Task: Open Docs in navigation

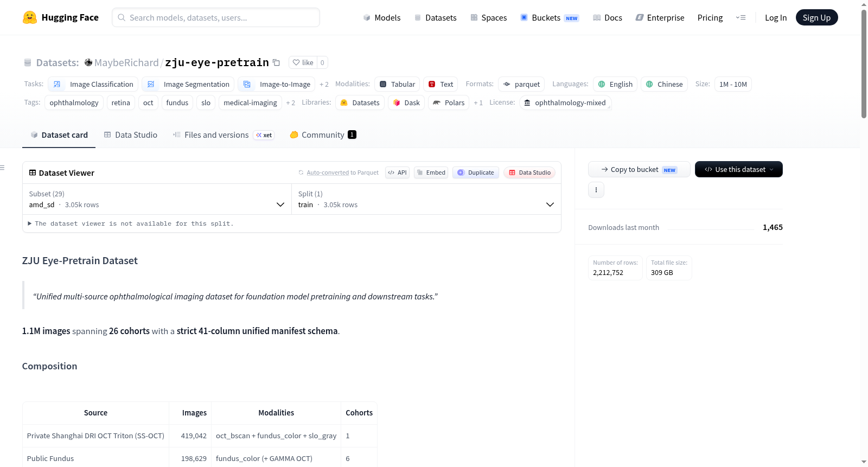Action: click(608, 17)
